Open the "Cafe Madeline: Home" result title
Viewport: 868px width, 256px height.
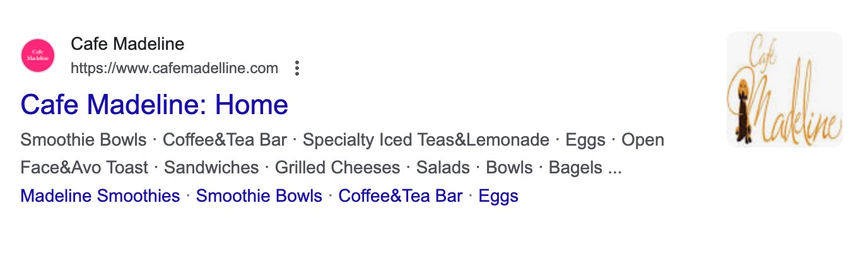pos(154,105)
